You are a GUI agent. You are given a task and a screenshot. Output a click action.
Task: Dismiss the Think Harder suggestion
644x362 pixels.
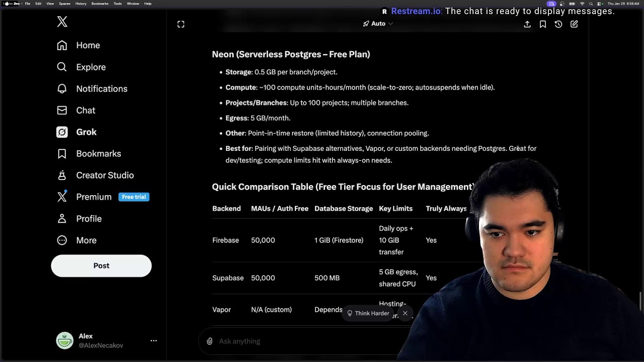pos(405,313)
